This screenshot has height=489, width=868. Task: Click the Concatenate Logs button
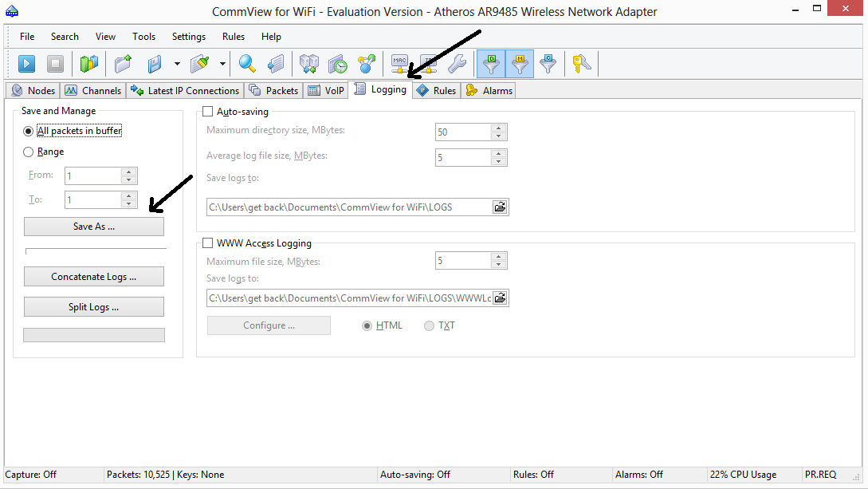pos(94,276)
